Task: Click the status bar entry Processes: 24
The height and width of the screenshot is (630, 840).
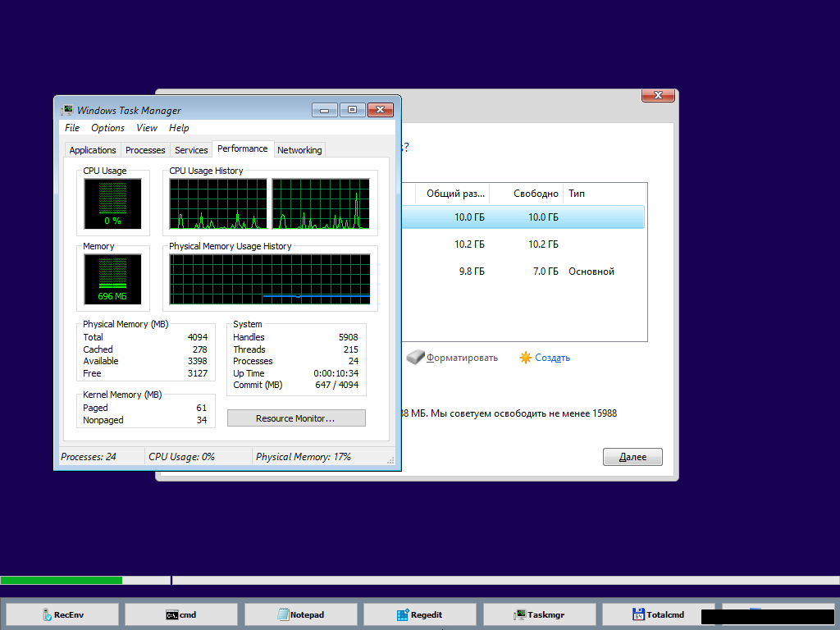Action: (x=89, y=457)
